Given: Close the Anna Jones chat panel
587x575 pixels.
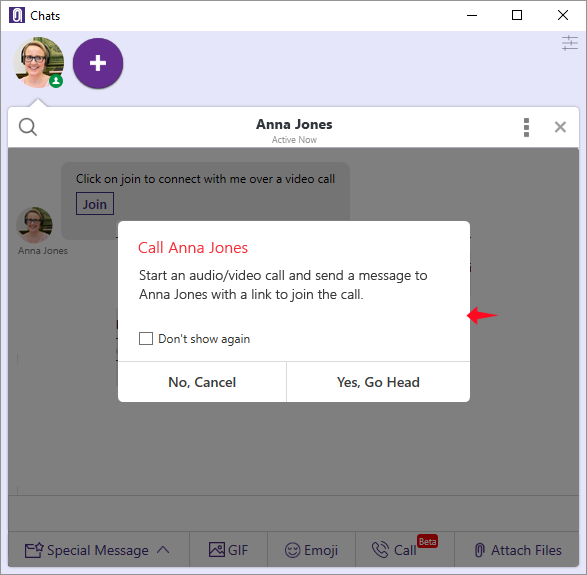Looking at the screenshot, I should pyautogui.click(x=560, y=127).
